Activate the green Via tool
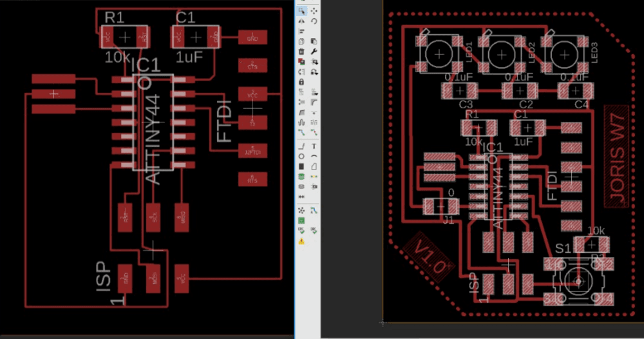 click(x=301, y=177)
